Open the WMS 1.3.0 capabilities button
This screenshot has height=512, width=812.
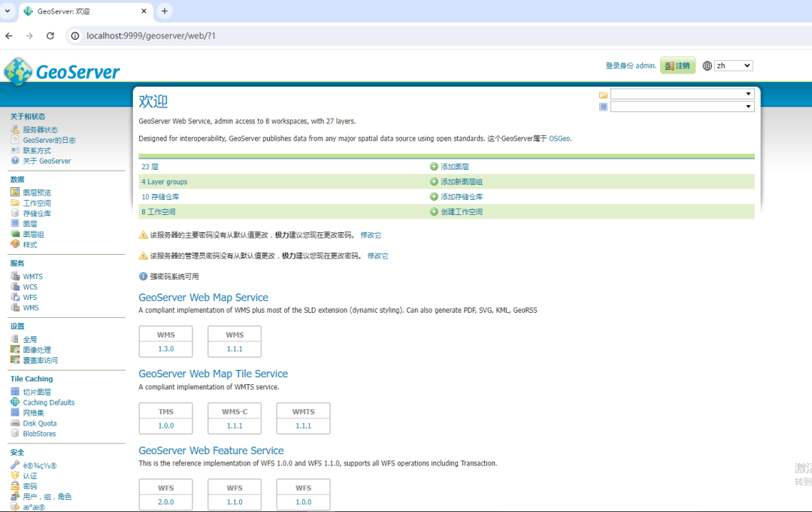165,341
